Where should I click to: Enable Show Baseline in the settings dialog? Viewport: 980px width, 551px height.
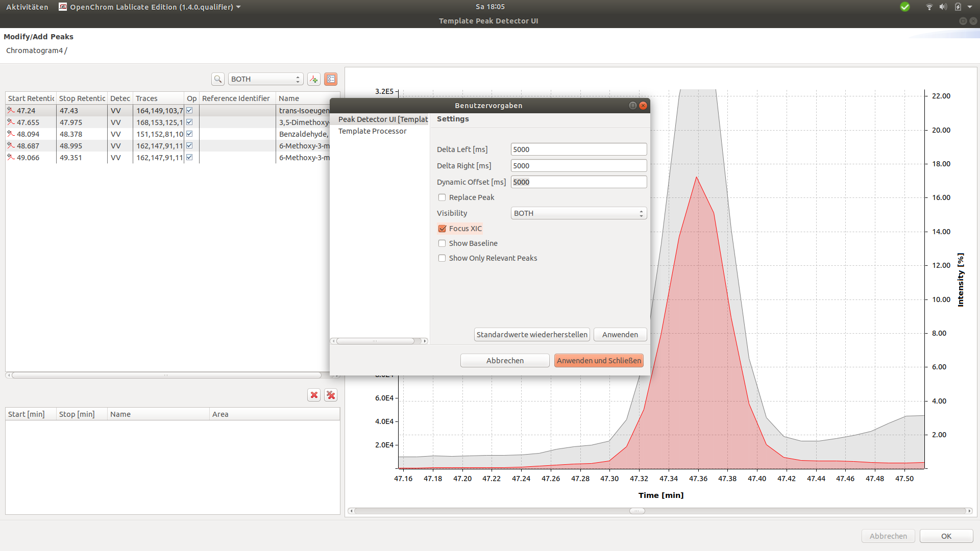[442, 243]
